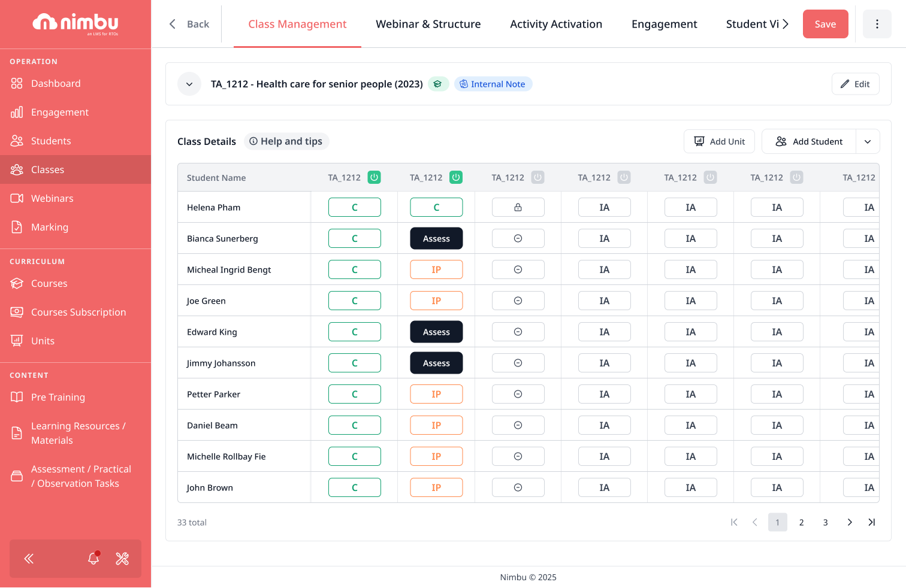Image resolution: width=906 pixels, height=588 pixels.
Task: Click Add Unit button
Action: (720, 141)
